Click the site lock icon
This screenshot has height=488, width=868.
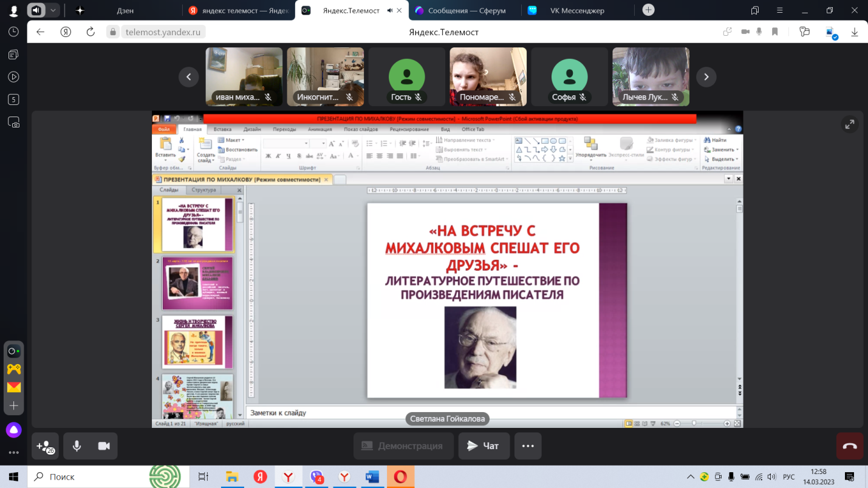(112, 32)
